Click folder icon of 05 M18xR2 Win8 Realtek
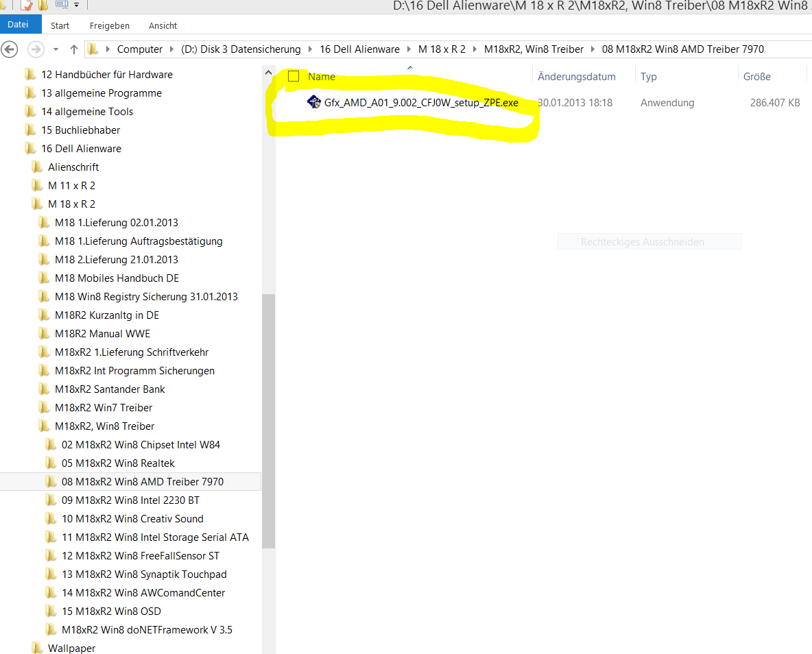 tap(50, 463)
